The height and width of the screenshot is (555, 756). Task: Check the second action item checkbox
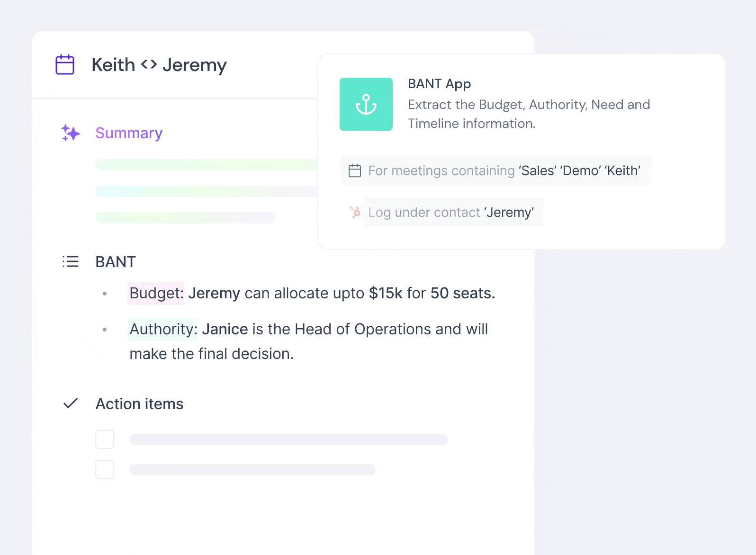point(105,470)
